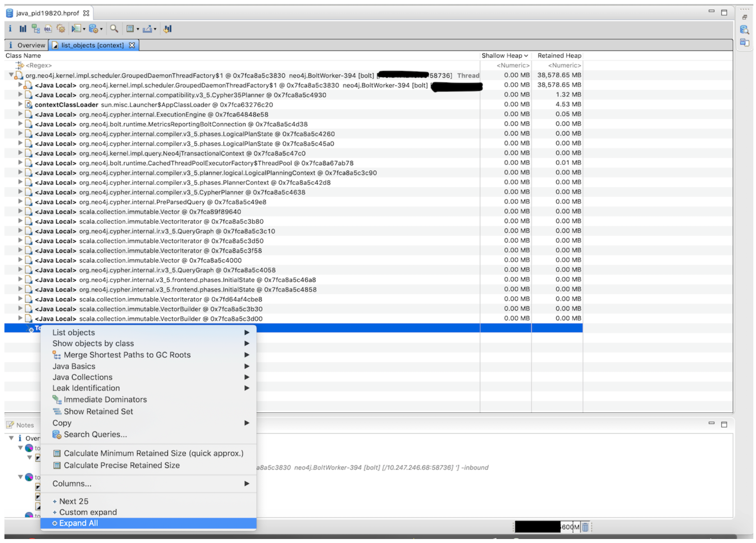The width and height of the screenshot is (756, 543).
Task: Select the Dominator Tree toolbar icon
Action: [36, 29]
